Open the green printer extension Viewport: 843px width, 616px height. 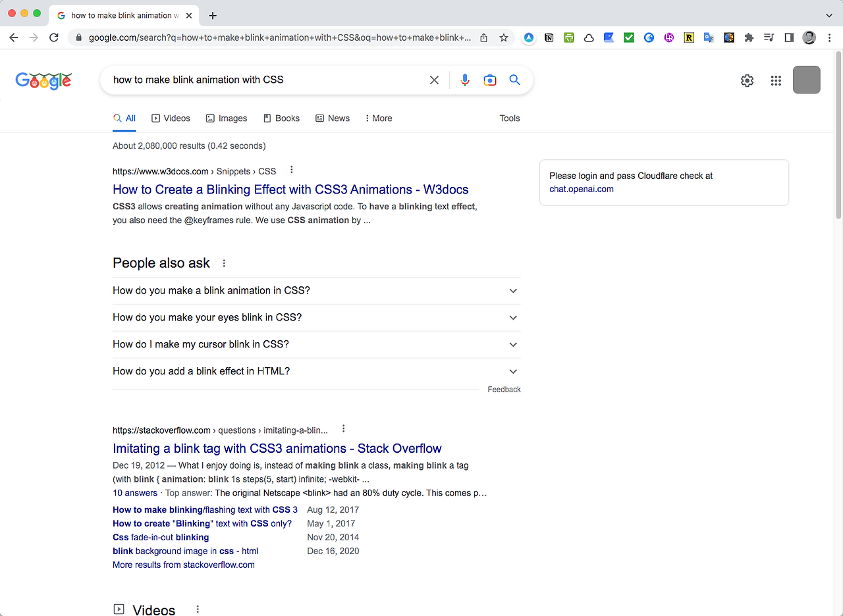(569, 38)
